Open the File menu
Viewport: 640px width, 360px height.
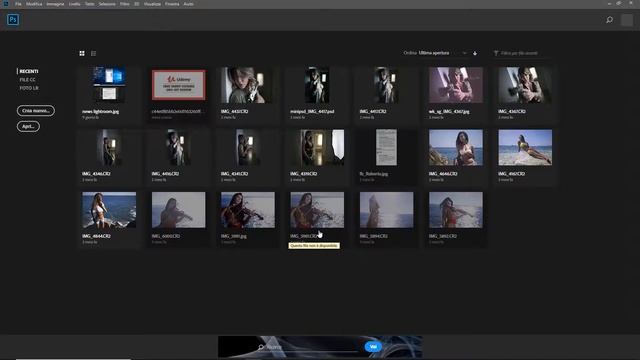(18, 4)
